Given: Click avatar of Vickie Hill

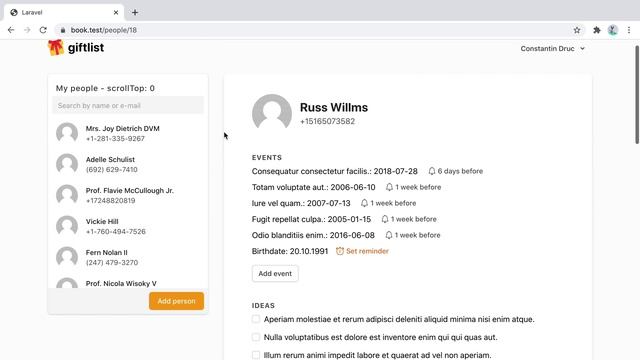Looking at the screenshot, I should tap(67, 226).
